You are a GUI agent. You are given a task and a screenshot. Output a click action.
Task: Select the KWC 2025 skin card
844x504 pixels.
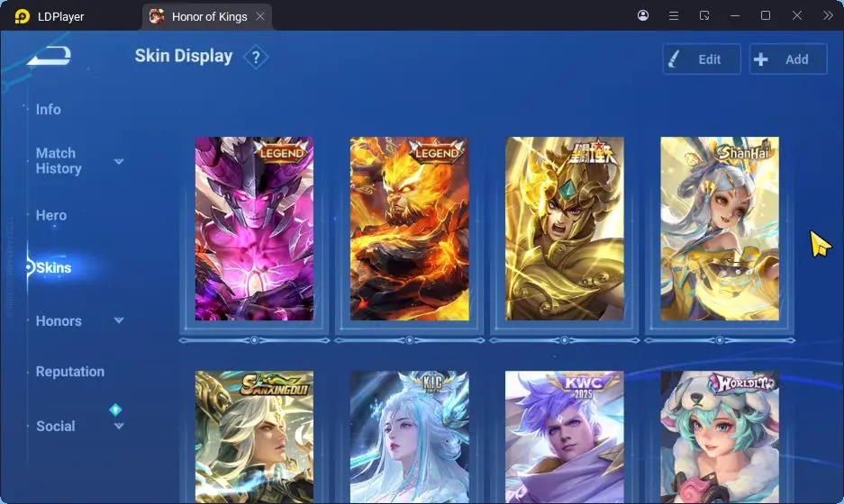tap(565, 436)
